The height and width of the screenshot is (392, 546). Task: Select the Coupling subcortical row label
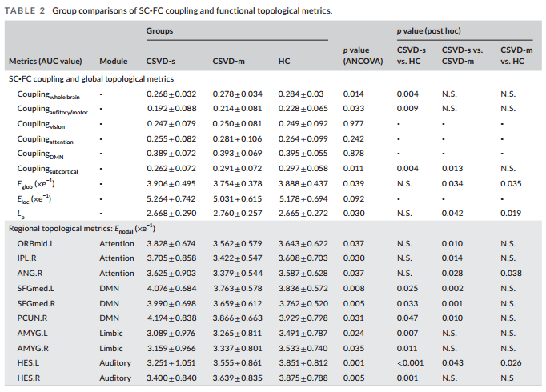point(49,169)
